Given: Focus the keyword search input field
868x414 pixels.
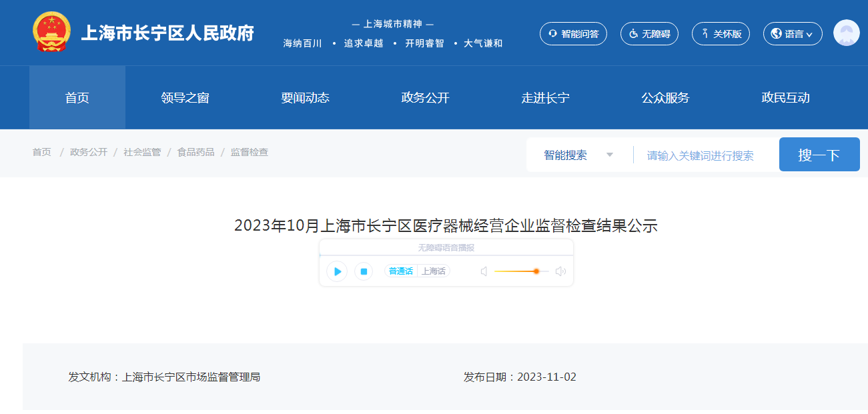Looking at the screenshot, I should [706, 155].
